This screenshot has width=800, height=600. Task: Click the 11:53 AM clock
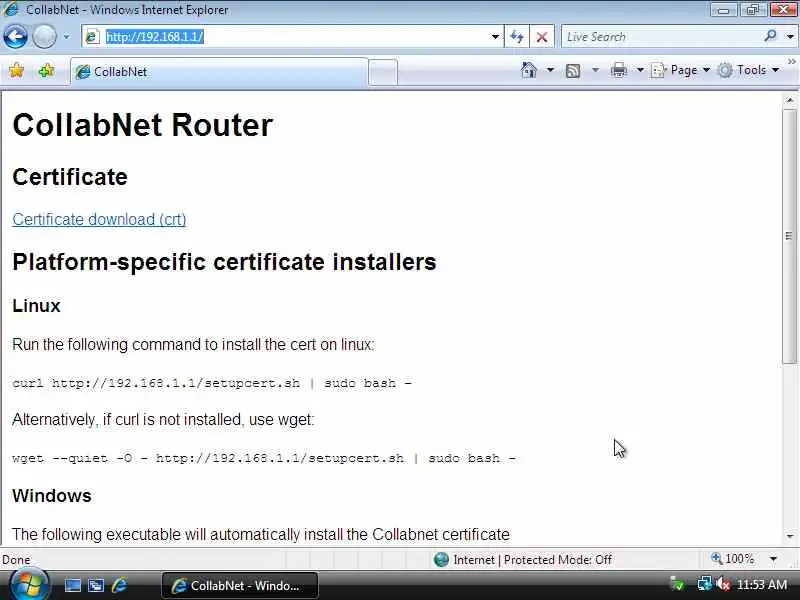[762, 585]
